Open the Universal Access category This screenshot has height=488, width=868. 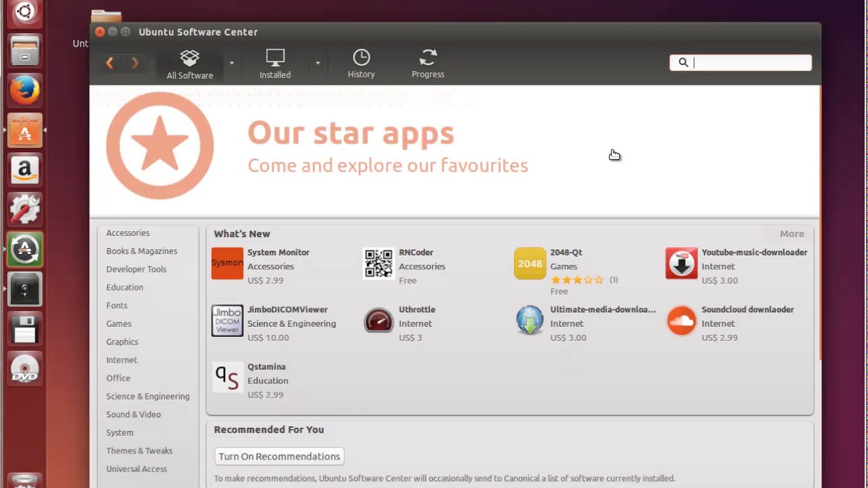pyautogui.click(x=136, y=469)
